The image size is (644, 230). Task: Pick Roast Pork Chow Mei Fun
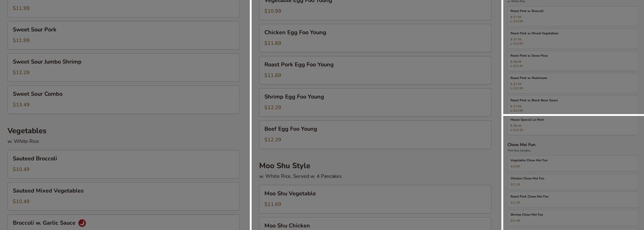click(x=573, y=199)
